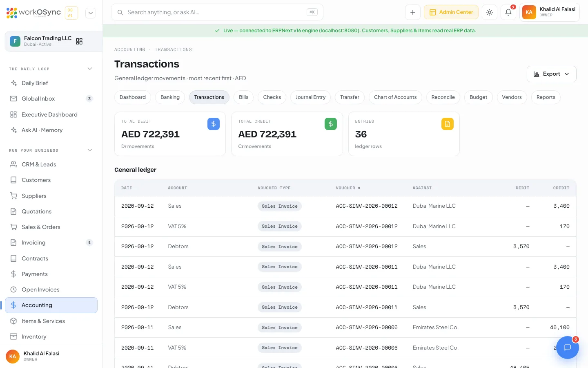This screenshot has height=368, width=588.
Task: Switch to the Reconcile tab
Action: (x=443, y=97)
